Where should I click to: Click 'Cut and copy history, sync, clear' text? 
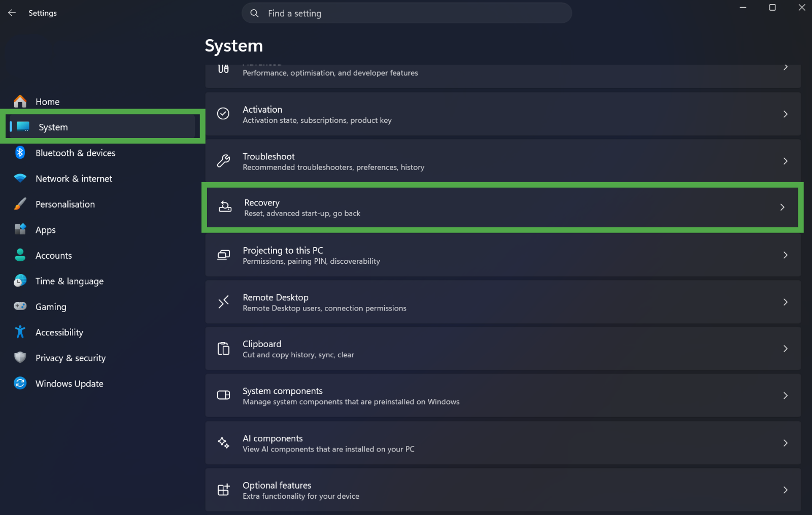[298, 355]
